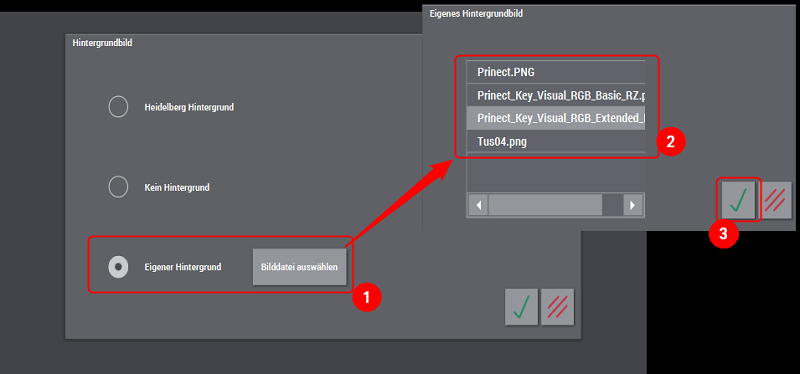
Task: Click the Eigener Hintergrund label text
Action: click(x=183, y=267)
